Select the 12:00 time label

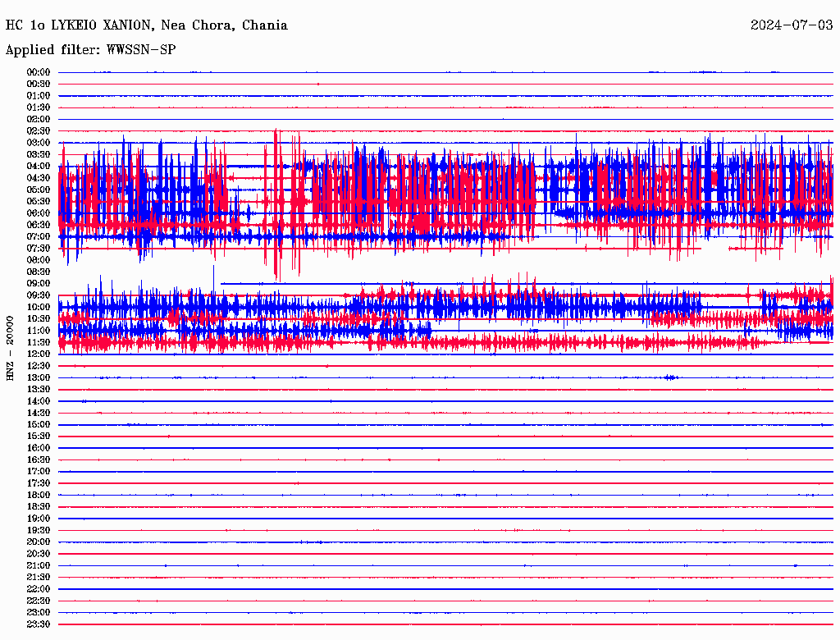point(39,354)
